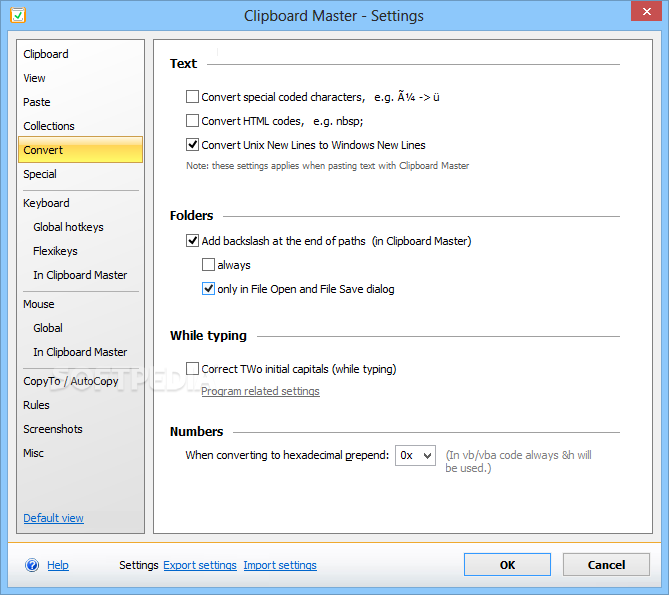Viewport: 669px width, 595px height.
Task: Select Mouse in the sidebar
Action: (x=39, y=304)
